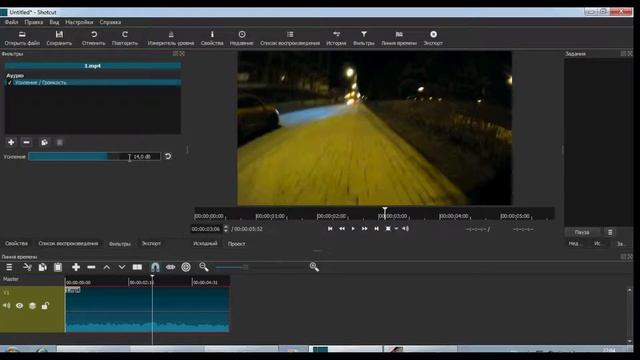Toggle timeline snapping magnet
Image resolution: width=640 pixels, height=360 pixels.
[155, 267]
